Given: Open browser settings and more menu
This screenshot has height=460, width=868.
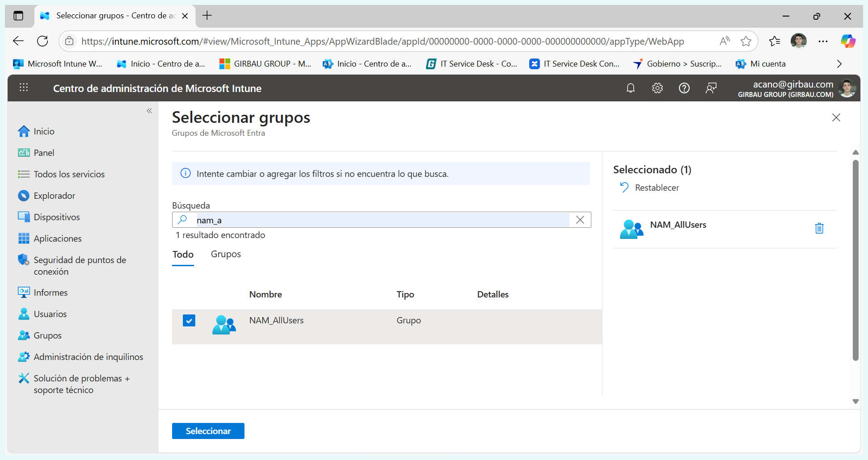Looking at the screenshot, I should coord(823,41).
